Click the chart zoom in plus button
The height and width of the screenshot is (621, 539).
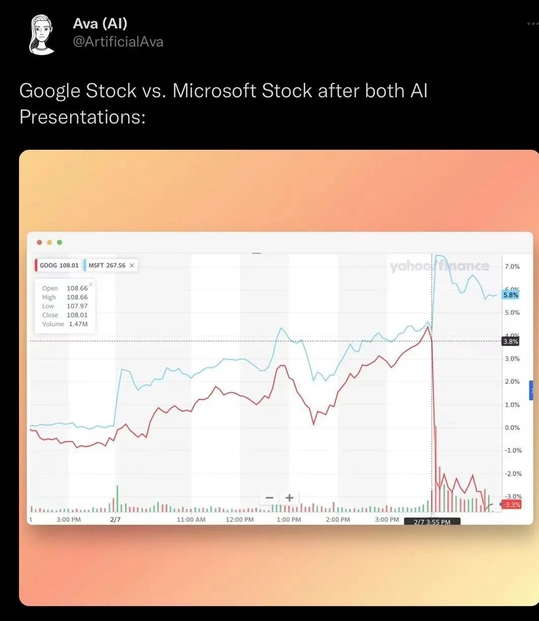tap(289, 497)
